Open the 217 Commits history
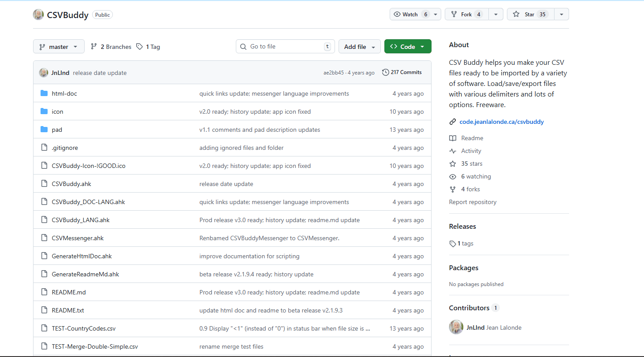The width and height of the screenshot is (644, 357). [402, 72]
